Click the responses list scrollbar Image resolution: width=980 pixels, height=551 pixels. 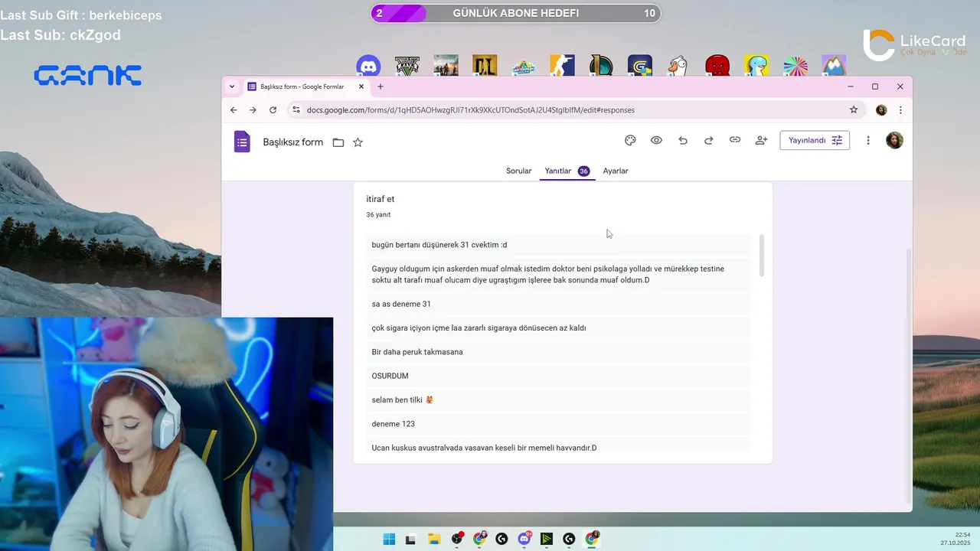click(x=761, y=256)
